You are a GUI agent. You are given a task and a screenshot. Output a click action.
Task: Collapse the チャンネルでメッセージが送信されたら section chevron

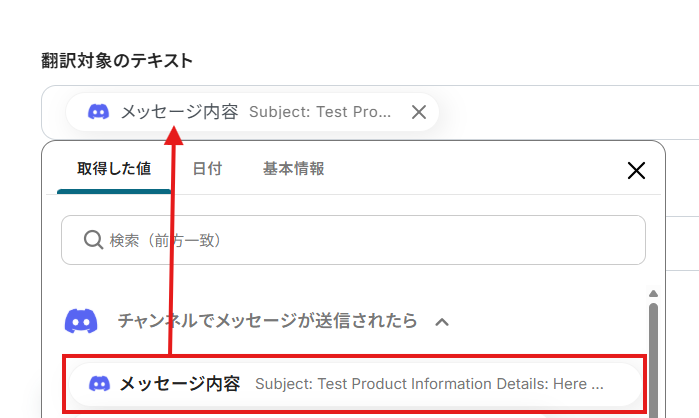442,321
